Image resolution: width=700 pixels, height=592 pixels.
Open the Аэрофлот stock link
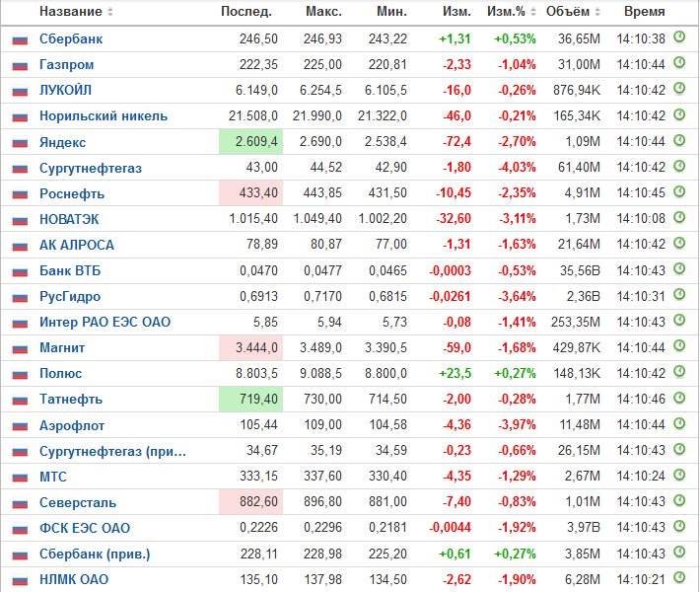tap(72, 425)
